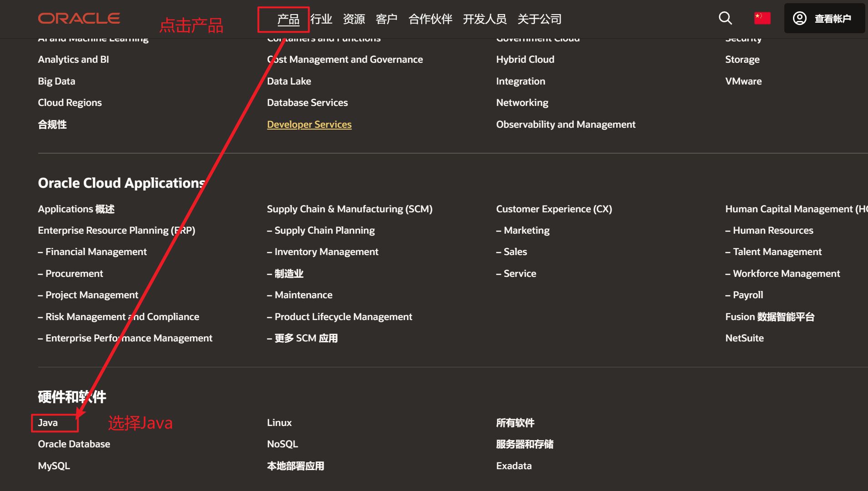Open the Linux link
This screenshot has width=868, height=491.
coord(280,423)
